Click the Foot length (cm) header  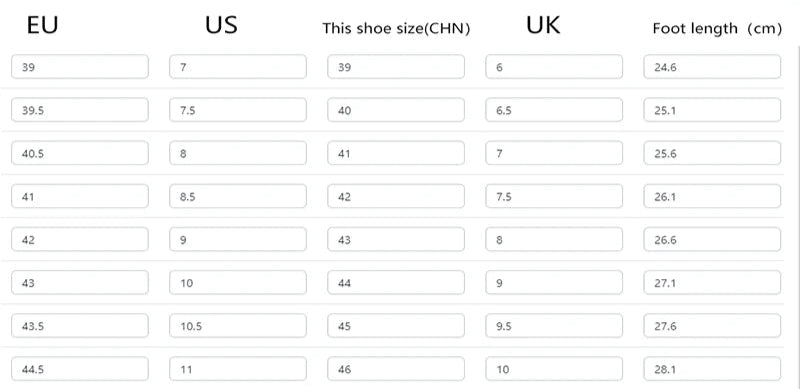(x=717, y=29)
